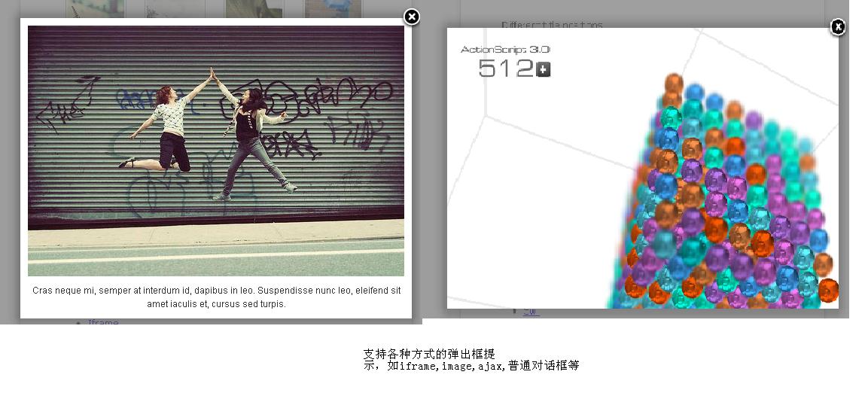This screenshot has width=868, height=399.
Task: Click the jumping girls photo in the lightbox
Action: point(216,151)
